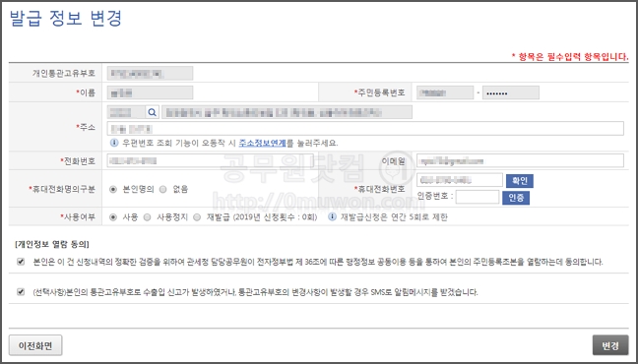Screen dimensions: 638x364
Task: Click the 개인통관고유부호 field
Action: point(150,73)
